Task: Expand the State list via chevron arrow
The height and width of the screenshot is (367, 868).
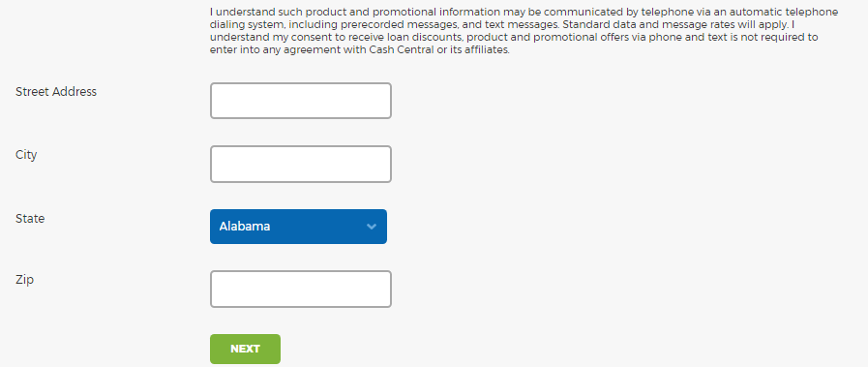Action: (372, 227)
